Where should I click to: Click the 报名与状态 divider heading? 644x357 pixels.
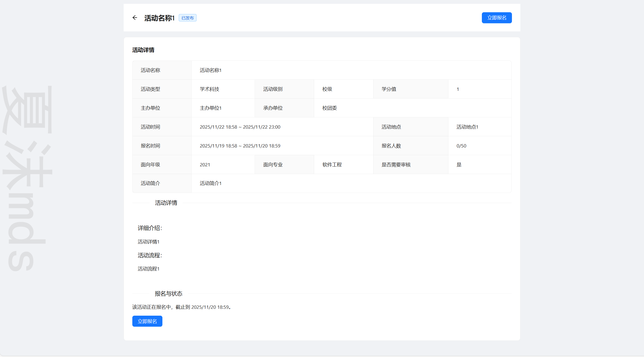click(x=169, y=294)
